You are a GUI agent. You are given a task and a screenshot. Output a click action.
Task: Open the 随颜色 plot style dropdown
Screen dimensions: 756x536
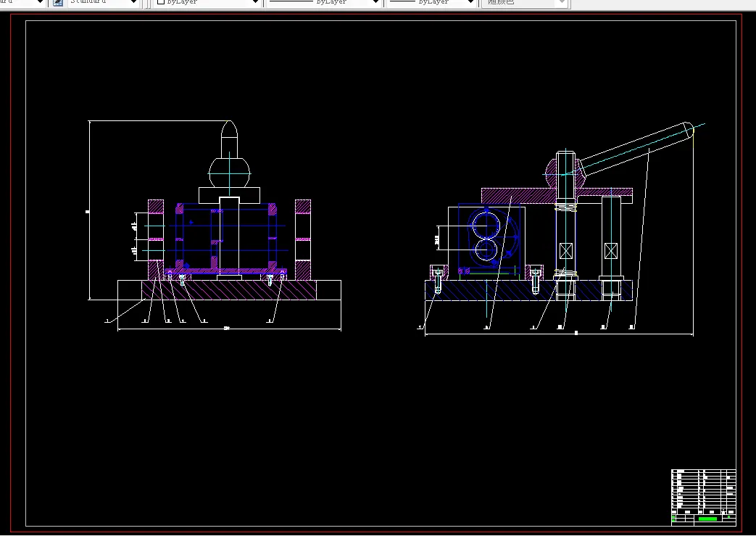click(561, 2)
